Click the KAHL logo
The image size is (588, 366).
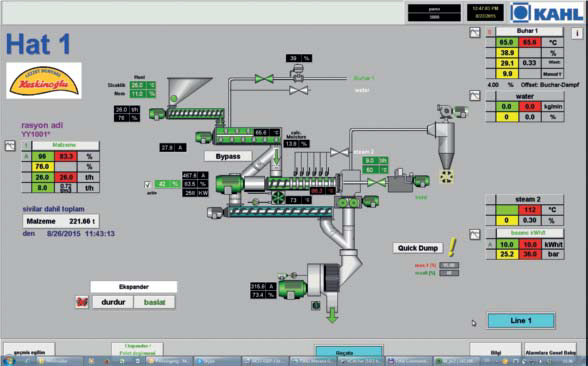pyautogui.click(x=547, y=13)
